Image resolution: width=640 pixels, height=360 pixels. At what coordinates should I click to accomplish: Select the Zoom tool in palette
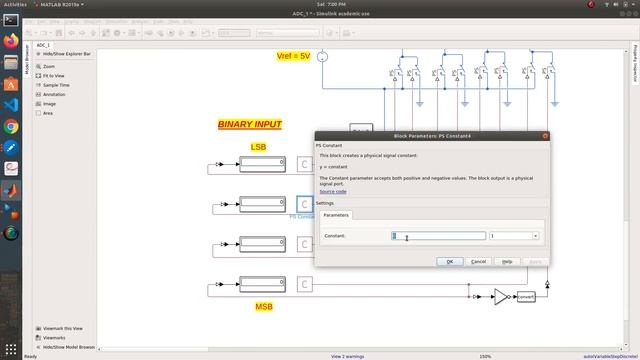point(45,66)
